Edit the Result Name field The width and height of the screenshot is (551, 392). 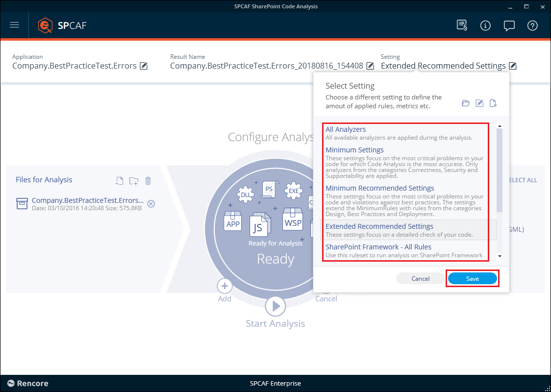point(370,66)
